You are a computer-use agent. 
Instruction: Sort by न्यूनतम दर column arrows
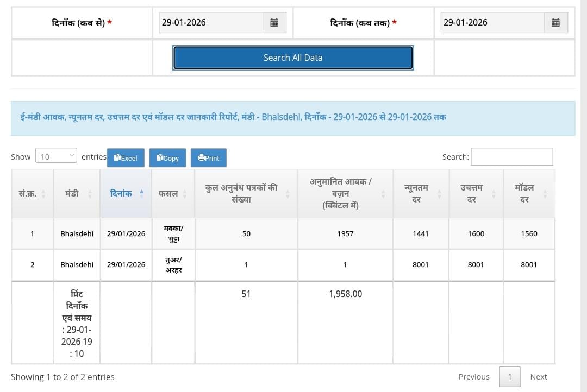pos(439,194)
